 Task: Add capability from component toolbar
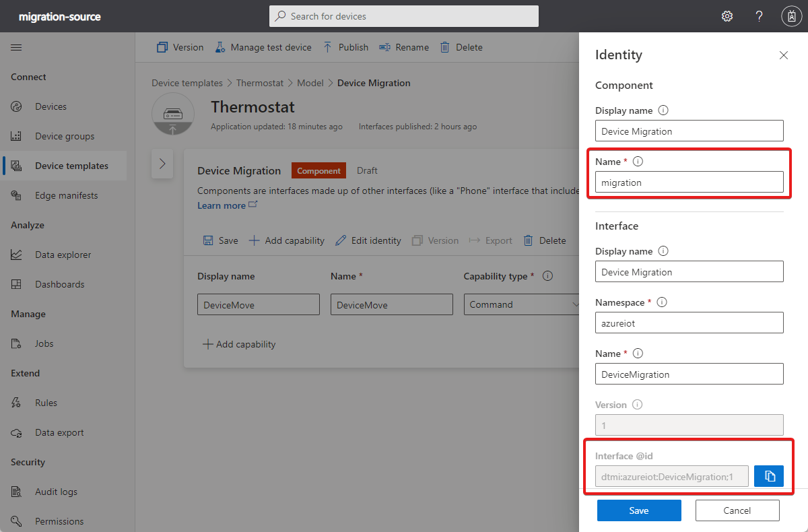287,240
